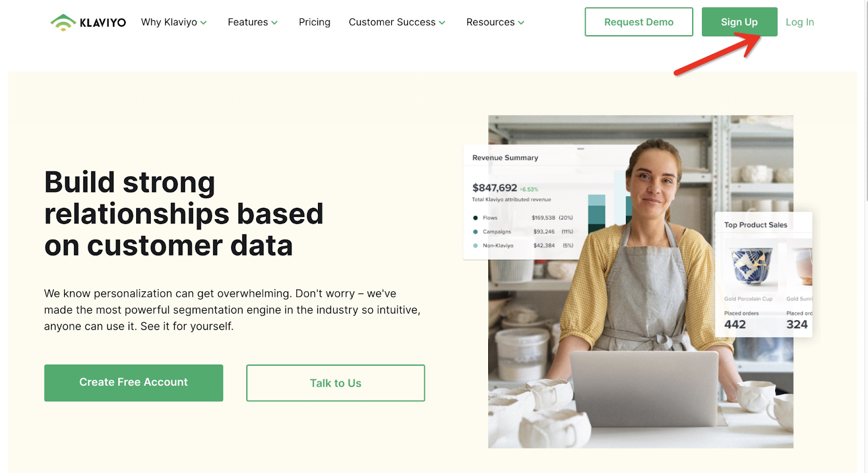This screenshot has height=473, width=868.
Task: Click the Klaviyo logo icon
Action: click(x=63, y=22)
